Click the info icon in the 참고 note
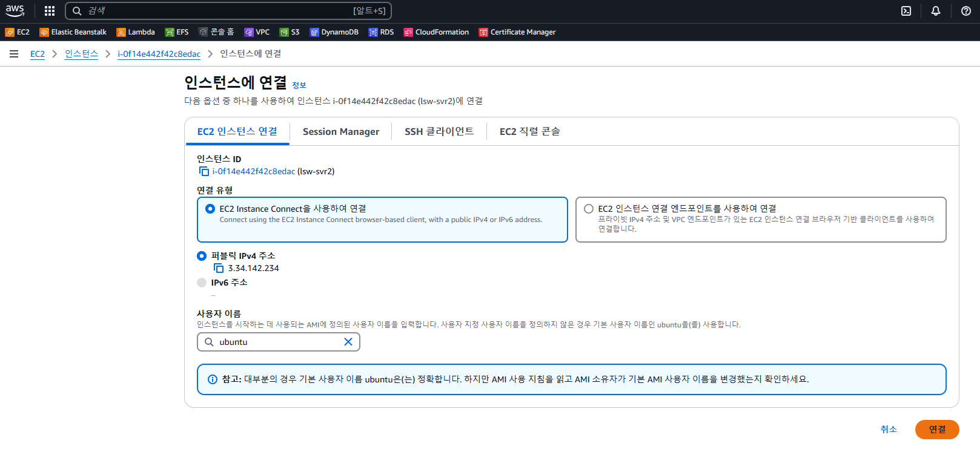The image size is (980, 455). click(213, 379)
